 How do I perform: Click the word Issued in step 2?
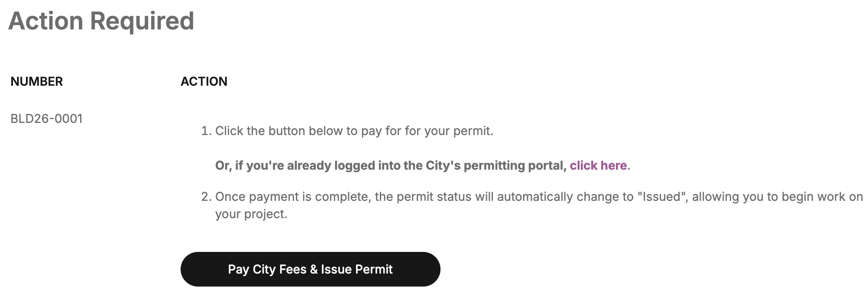(659, 196)
